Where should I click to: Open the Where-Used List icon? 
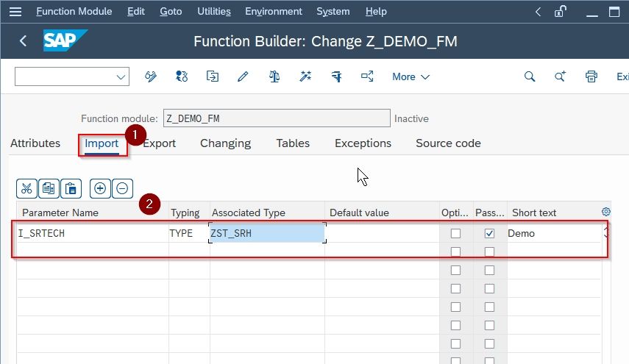(x=367, y=76)
